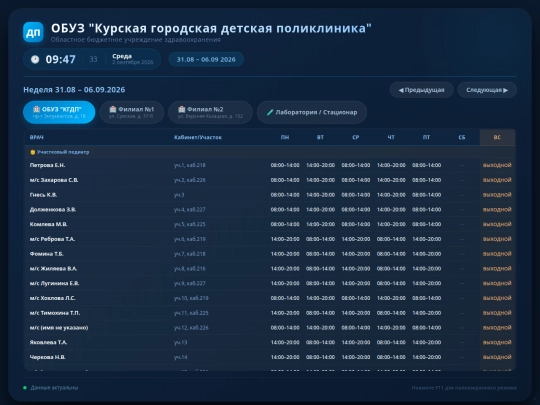Click the ВРАЧ column header
The width and height of the screenshot is (540, 405).
[x=37, y=137]
